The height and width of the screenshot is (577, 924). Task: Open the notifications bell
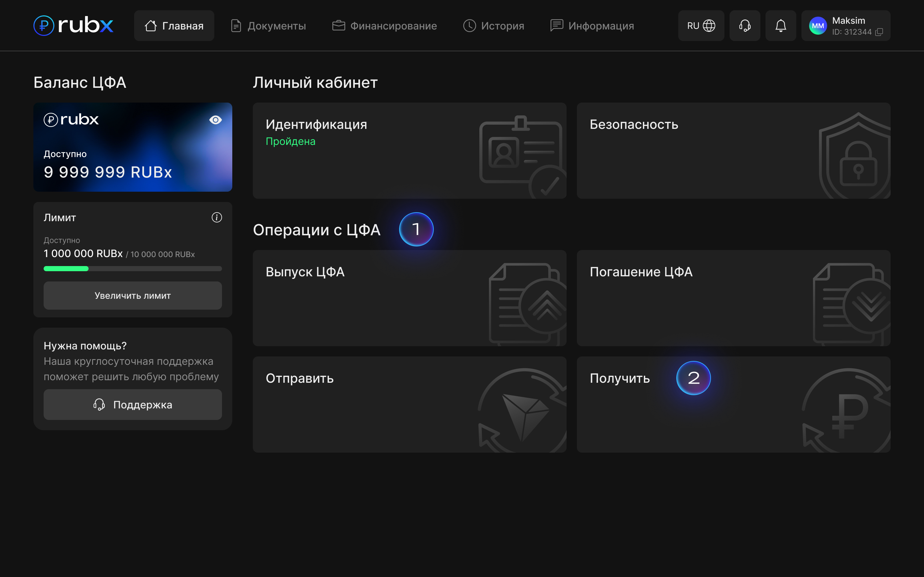click(x=781, y=26)
